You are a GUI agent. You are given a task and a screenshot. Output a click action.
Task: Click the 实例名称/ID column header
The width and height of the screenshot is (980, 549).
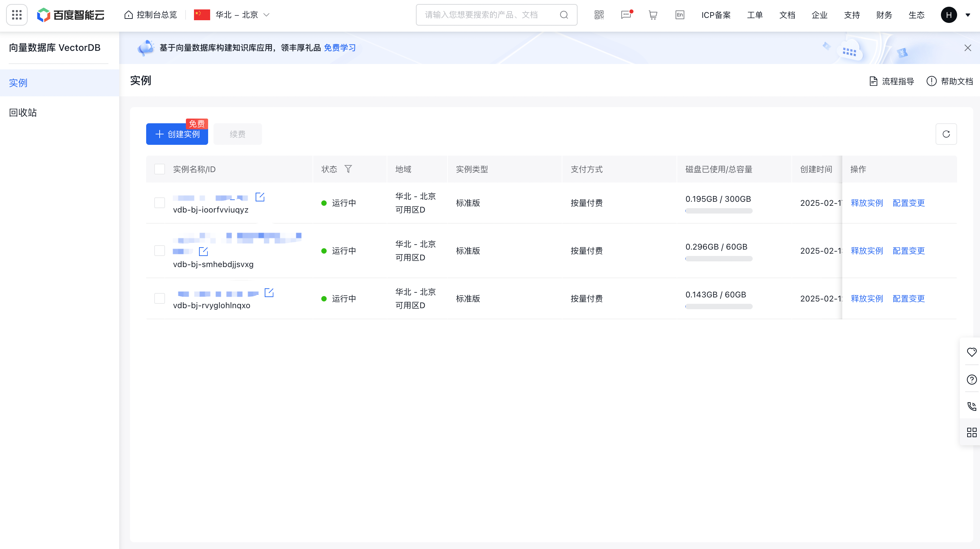(x=194, y=169)
